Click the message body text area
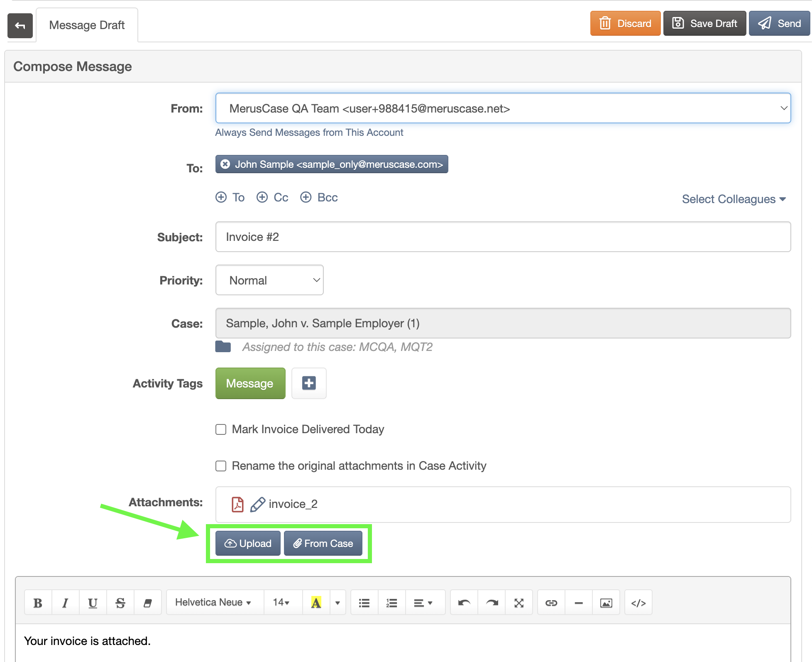812x662 pixels. pos(403,642)
